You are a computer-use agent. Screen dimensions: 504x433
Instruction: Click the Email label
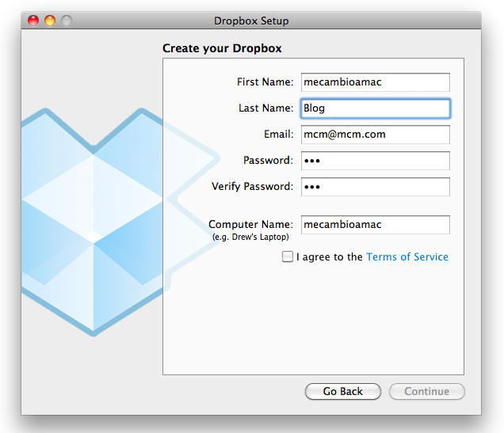click(279, 134)
